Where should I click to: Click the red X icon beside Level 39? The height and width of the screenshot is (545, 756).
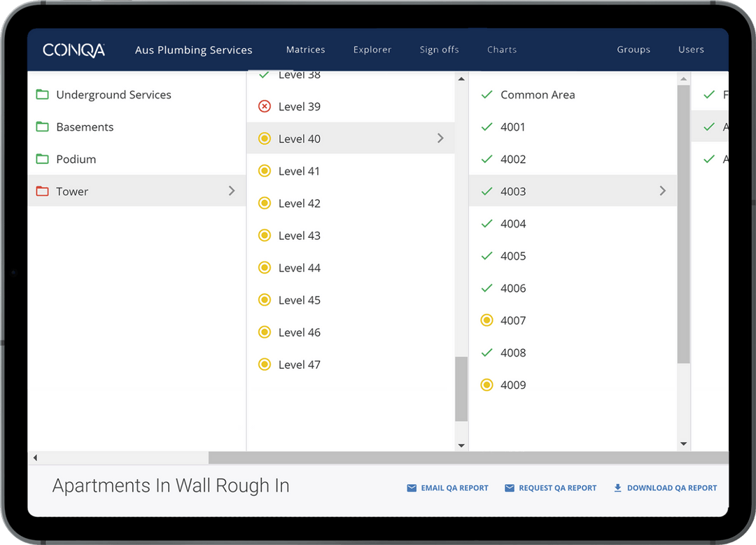coord(265,106)
